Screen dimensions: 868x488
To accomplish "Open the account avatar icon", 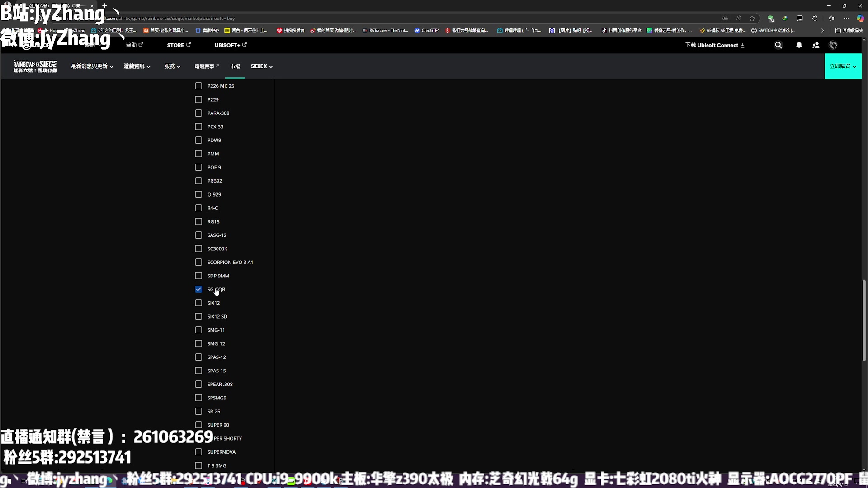I will pyautogui.click(x=833, y=45).
